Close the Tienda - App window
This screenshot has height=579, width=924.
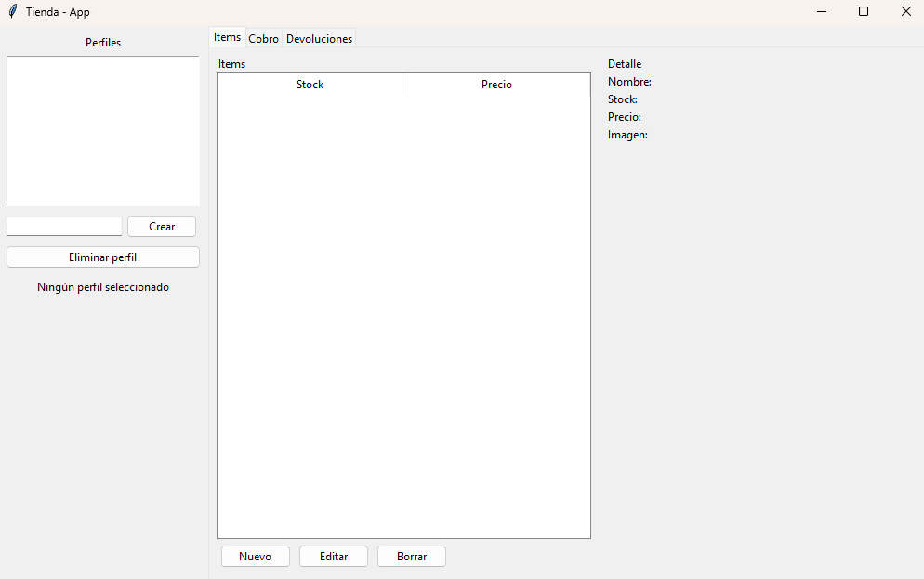(905, 12)
